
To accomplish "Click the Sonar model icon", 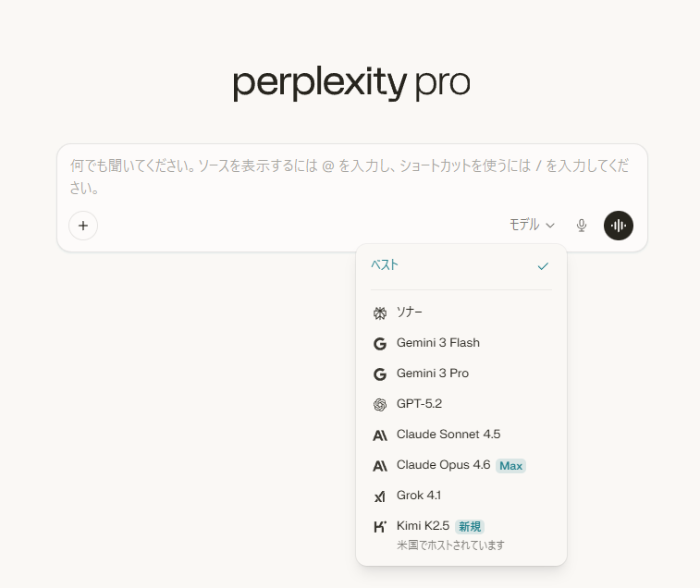I will [x=379, y=313].
